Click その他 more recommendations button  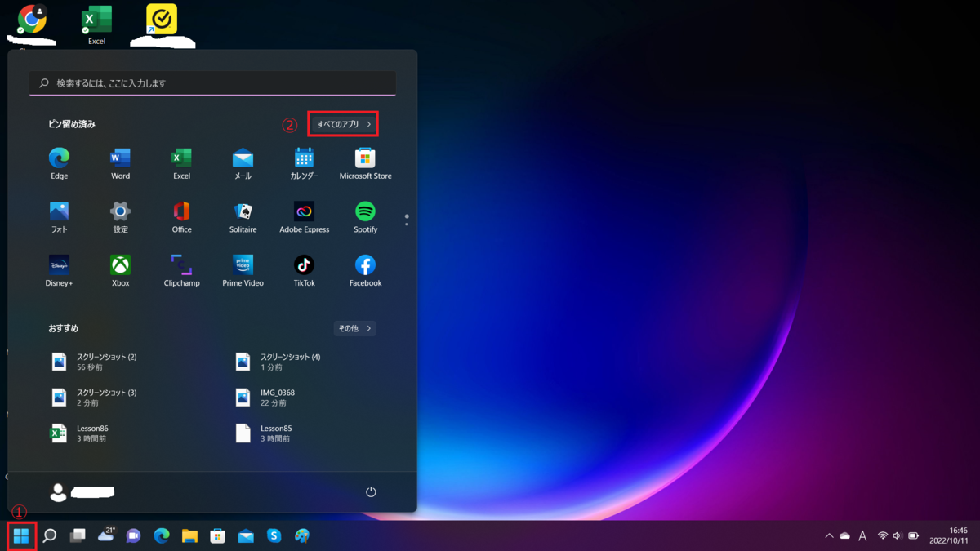[354, 328]
